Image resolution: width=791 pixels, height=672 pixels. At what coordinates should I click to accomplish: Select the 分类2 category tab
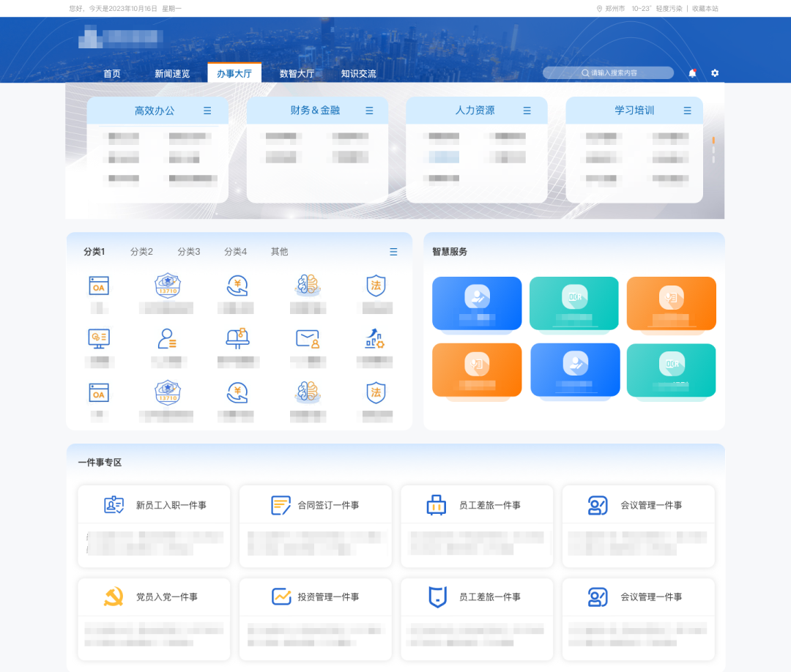[141, 252]
